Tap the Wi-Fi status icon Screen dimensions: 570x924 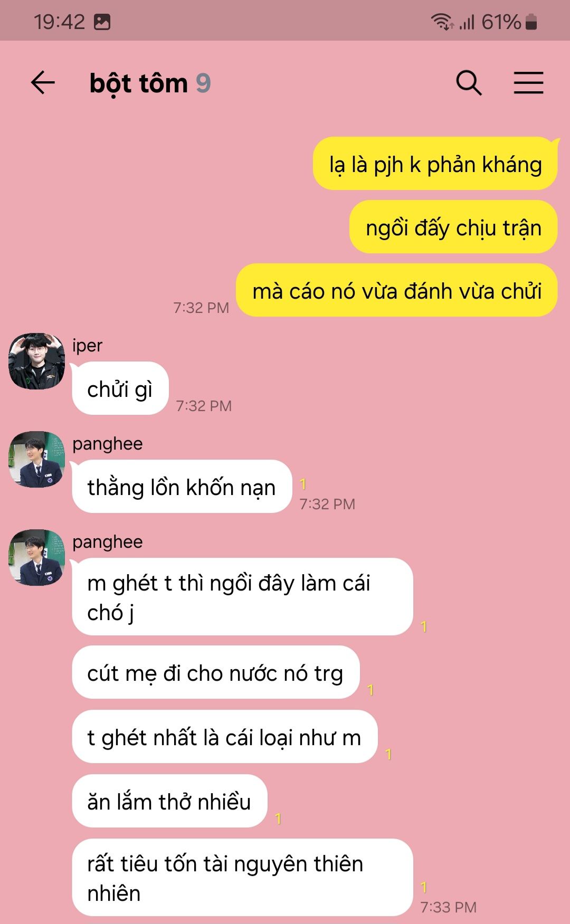(442, 22)
